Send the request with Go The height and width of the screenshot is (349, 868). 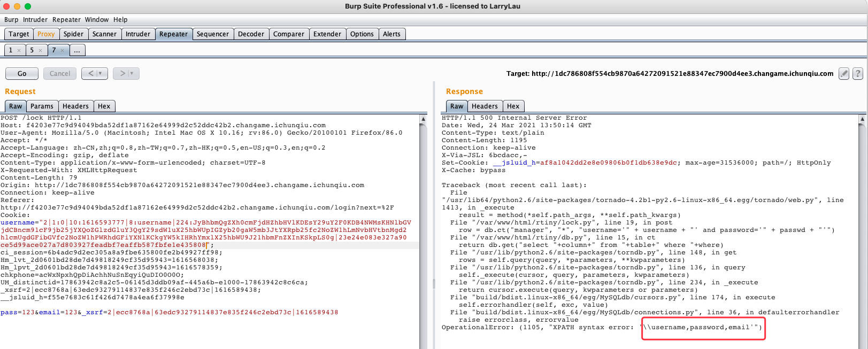coord(22,73)
